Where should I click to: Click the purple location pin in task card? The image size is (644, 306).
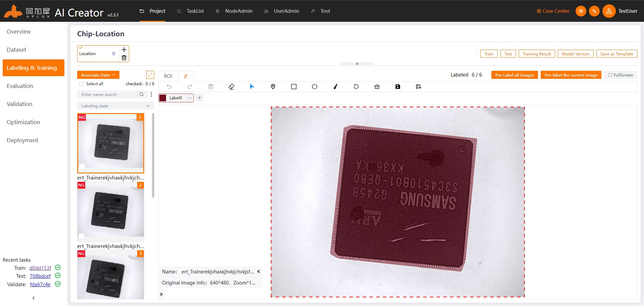click(x=114, y=54)
